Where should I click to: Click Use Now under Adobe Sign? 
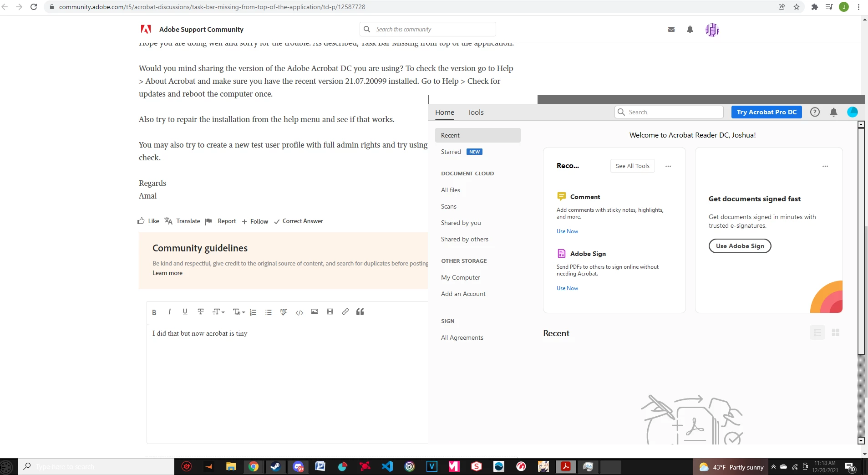coord(567,288)
